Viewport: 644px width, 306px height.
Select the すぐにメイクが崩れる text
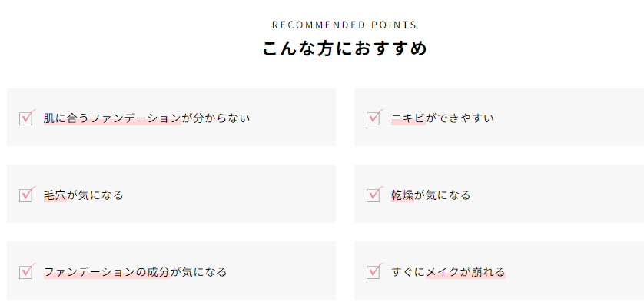pyautogui.click(x=448, y=272)
